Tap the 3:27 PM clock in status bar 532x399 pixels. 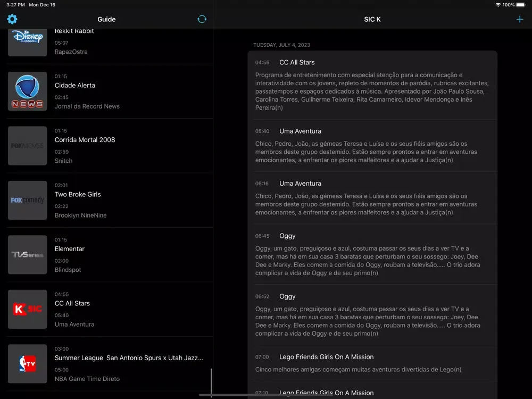tap(15, 5)
